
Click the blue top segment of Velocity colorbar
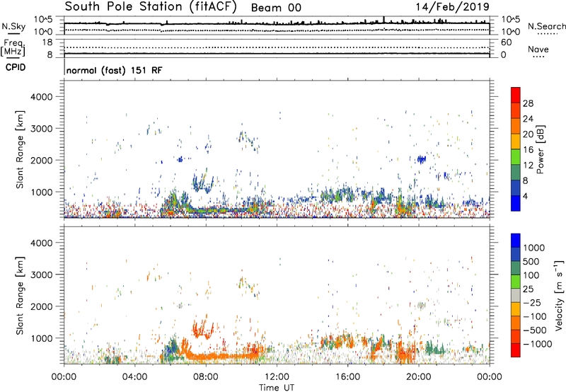516,241
